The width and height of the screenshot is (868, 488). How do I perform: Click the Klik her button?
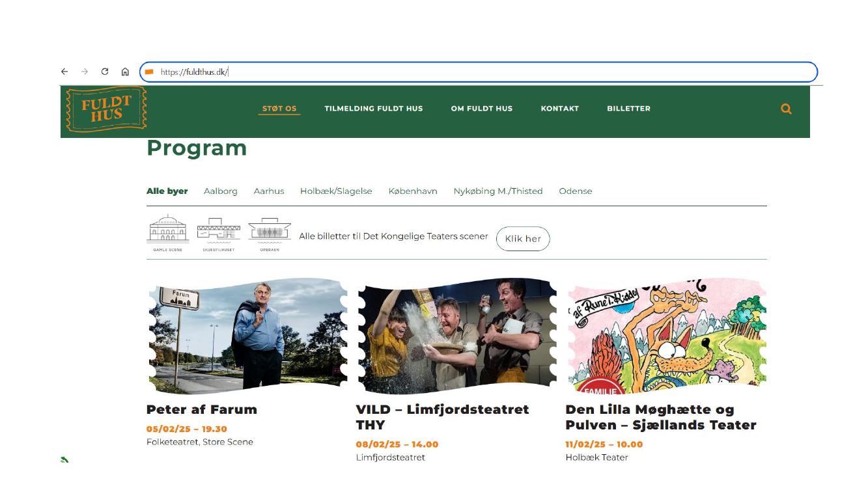(x=523, y=239)
